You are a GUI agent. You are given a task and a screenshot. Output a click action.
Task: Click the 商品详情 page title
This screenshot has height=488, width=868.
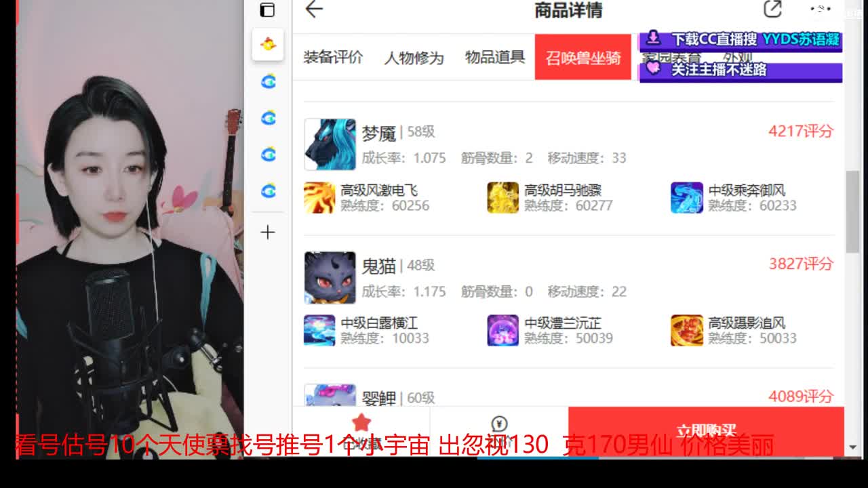(x=568, y=10)
